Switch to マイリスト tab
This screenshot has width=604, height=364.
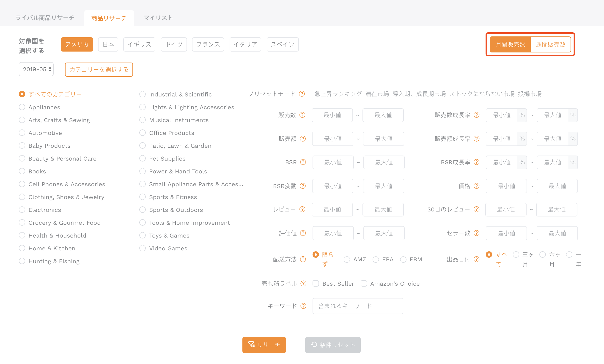(x=158, y=18)
